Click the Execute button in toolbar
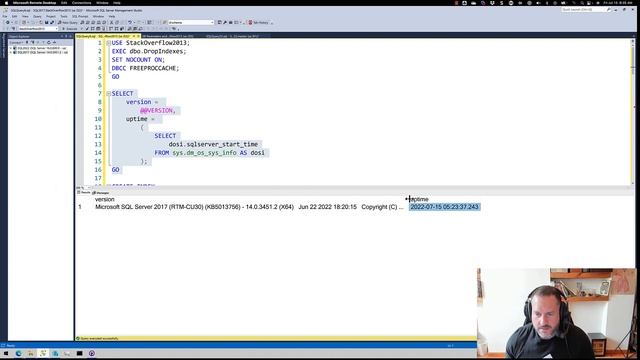This screenshot has width=640, height=360. pos(70,29)
